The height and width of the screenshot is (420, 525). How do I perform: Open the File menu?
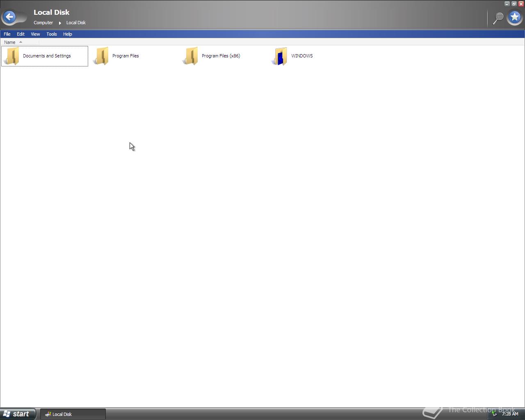[x=7, y=34]
